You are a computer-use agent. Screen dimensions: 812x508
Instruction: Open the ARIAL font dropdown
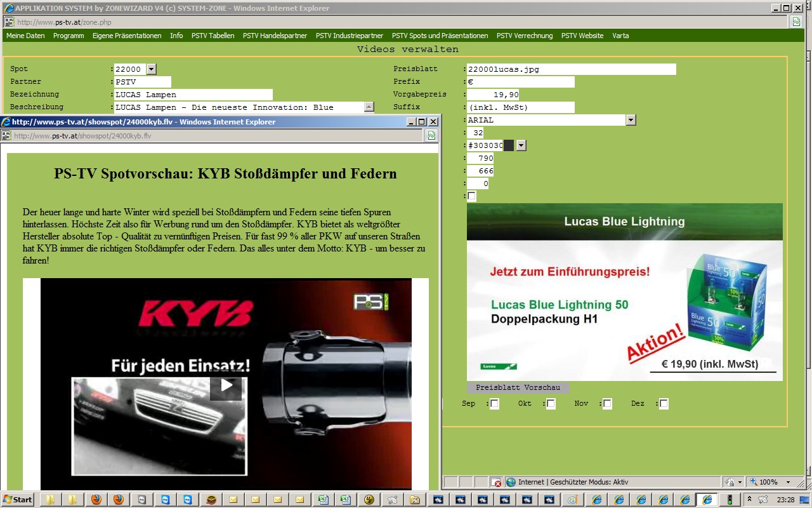pyautogui.click(x=631, y=120)
